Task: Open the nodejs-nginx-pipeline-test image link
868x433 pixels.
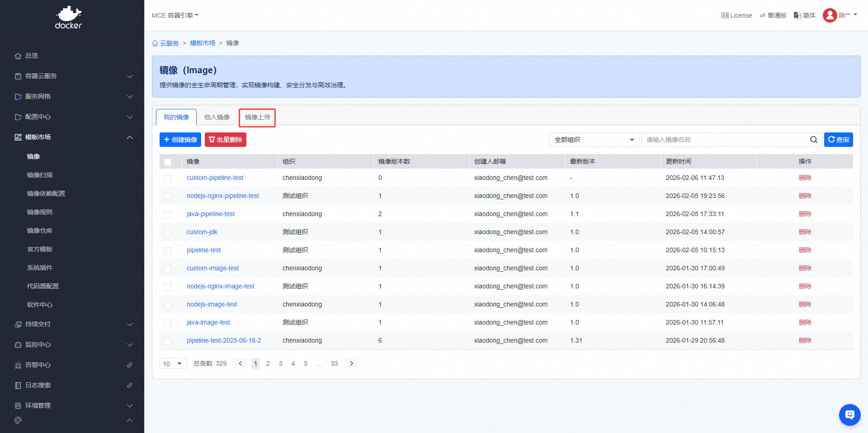Action: coord(222,196)
